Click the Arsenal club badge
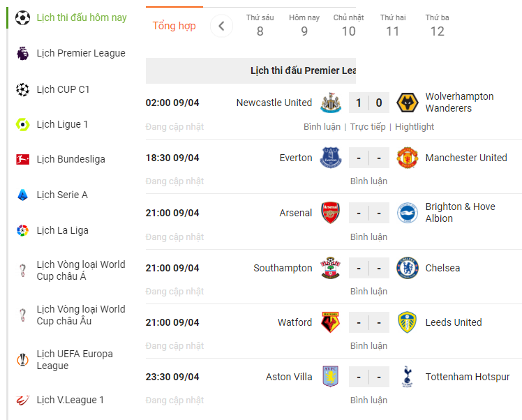The height and width of the screenshot is (420, 522). tap(331, 213)
